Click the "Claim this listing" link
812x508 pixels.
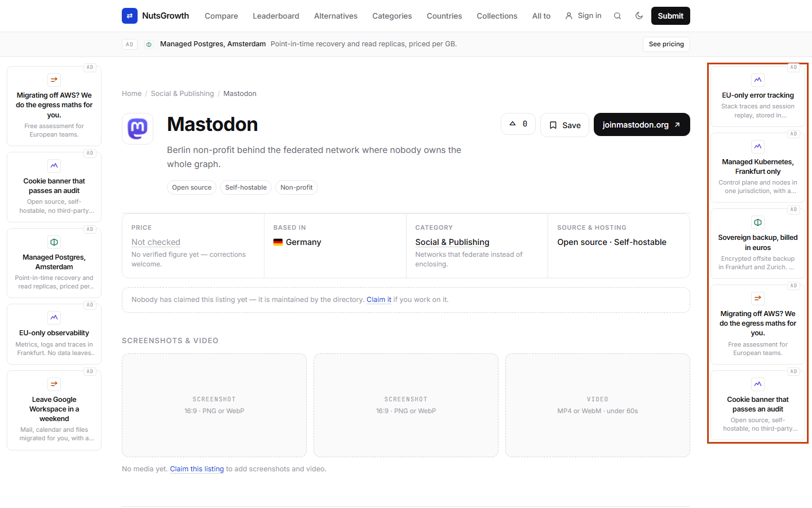(x=197, y=469)
